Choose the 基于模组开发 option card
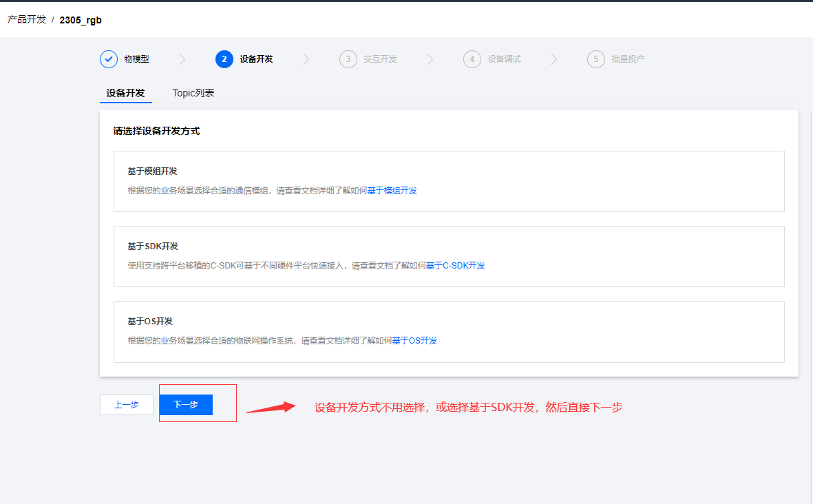Image resolution: width=813 pixels, height=504 pixels. (449, 181)
